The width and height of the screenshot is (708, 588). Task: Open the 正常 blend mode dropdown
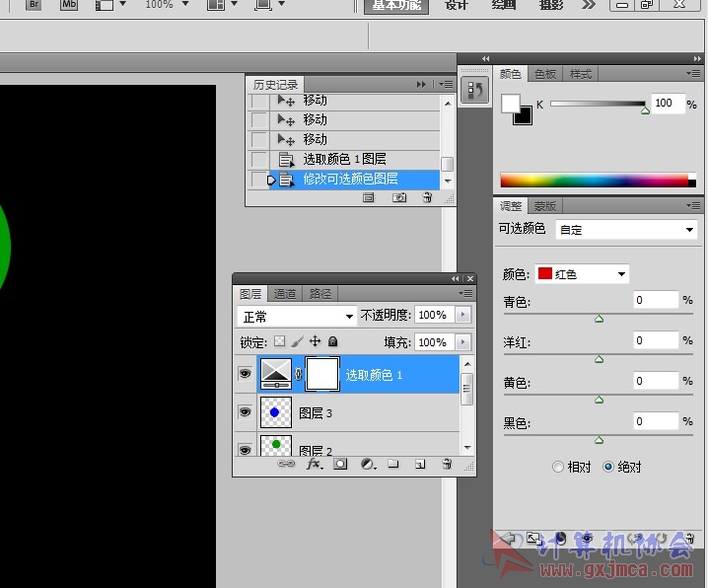297,316
